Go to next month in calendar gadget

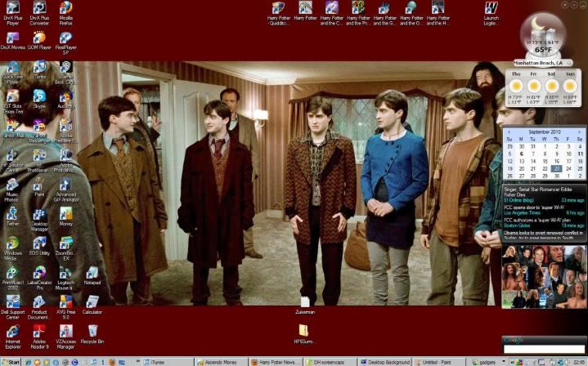click(x=579, y=132)
